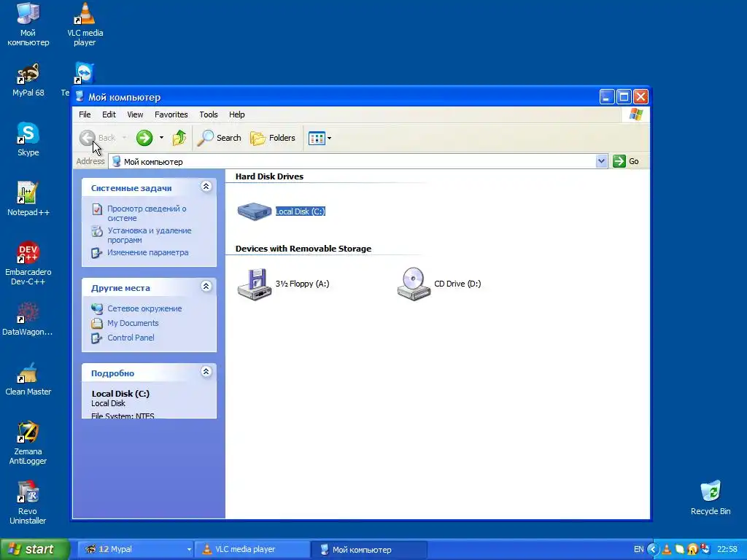Open Control Panel link
The image size is (747, 560).
pos(131,338)
